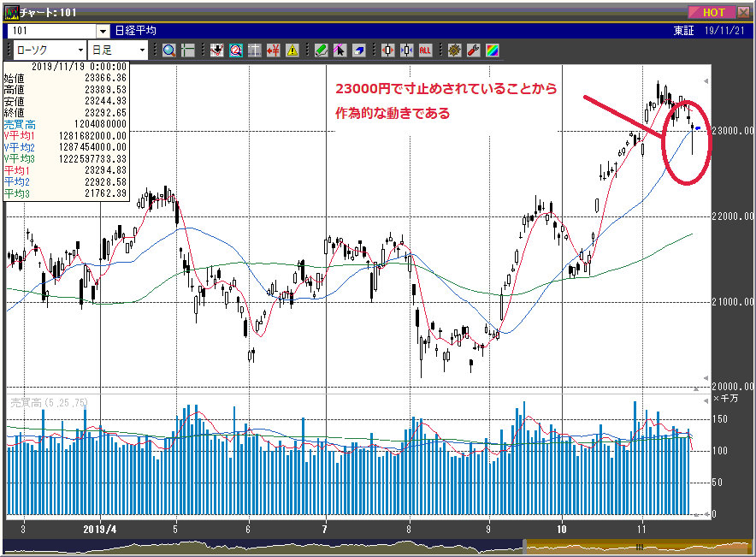The height and width of the screenshot is (557, 756).
Task: Click the 日経平均 name label
Action: coord(135,31)
